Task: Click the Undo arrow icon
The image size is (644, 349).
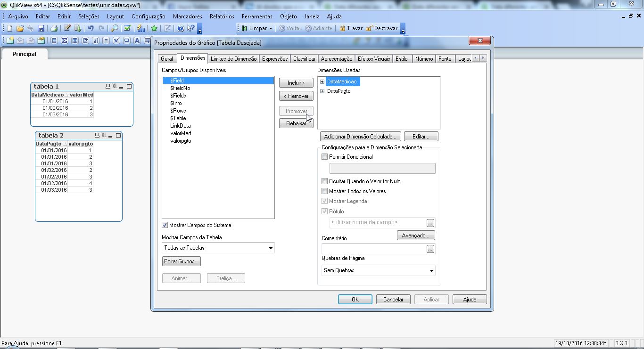Action: [91, 28]
